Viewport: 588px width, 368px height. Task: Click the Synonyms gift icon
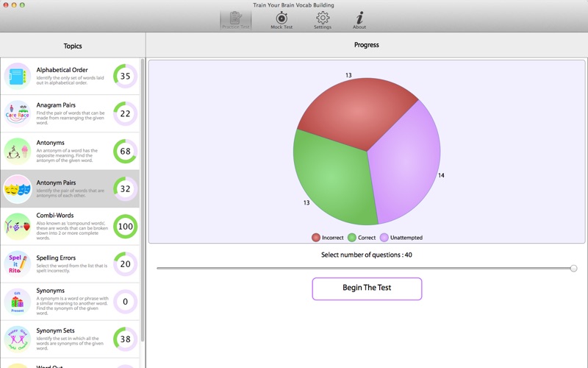pos(17,302)
